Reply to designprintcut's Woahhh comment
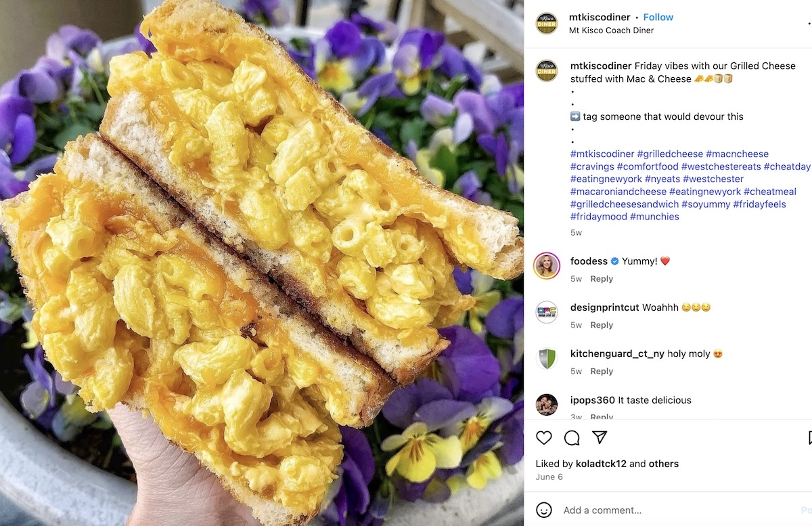This screenshot has width=812, height=526. click(602, 325)
